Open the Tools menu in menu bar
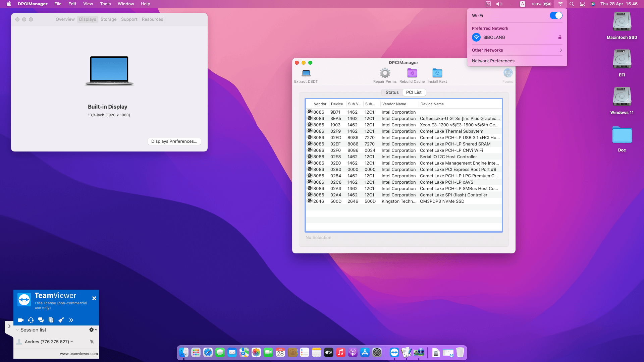Screen dimensions: 644x362 pos(105,4)
